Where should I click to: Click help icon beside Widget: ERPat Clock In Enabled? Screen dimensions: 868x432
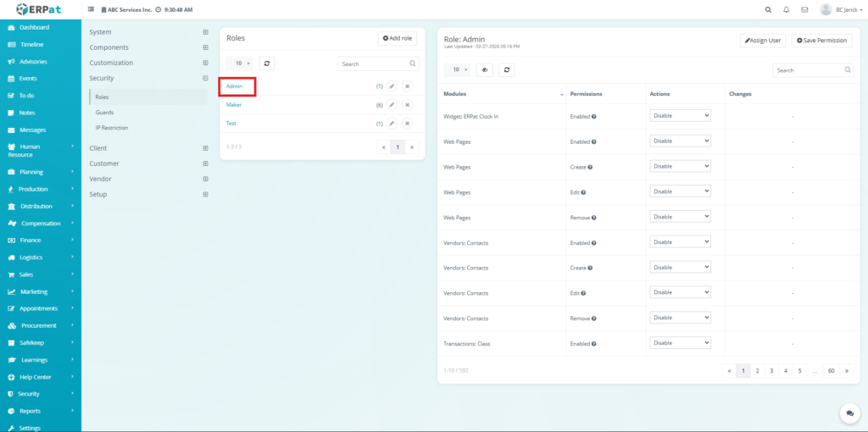click(593, 116)
